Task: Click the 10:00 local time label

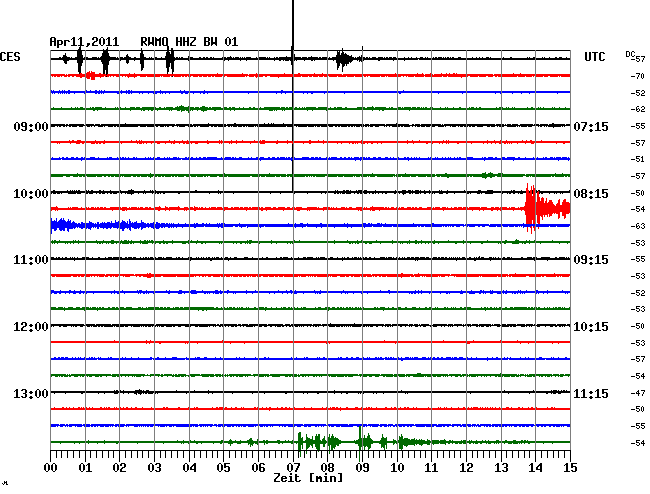Action: point(31,194)
